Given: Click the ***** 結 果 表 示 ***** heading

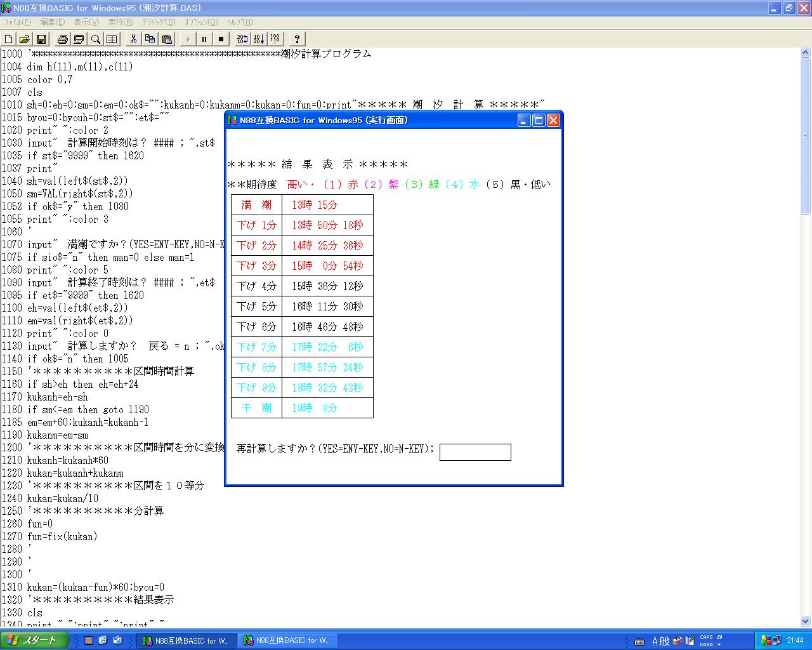Looking at the screenshot, I should [x=318, y=164].
